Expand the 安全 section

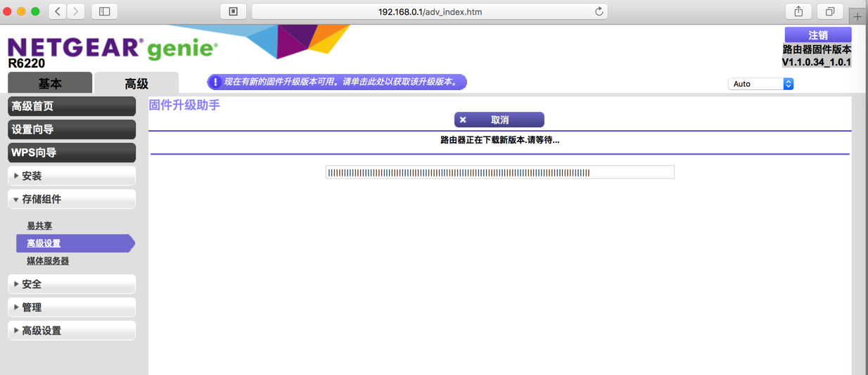point(72,284)
